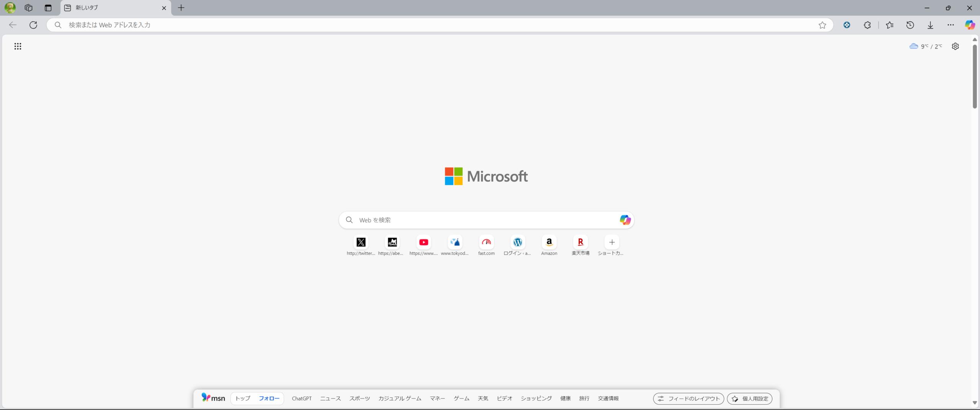This screenshot has height=410, width=980.
Task: Open page settings gear icon
Action: 955,46
